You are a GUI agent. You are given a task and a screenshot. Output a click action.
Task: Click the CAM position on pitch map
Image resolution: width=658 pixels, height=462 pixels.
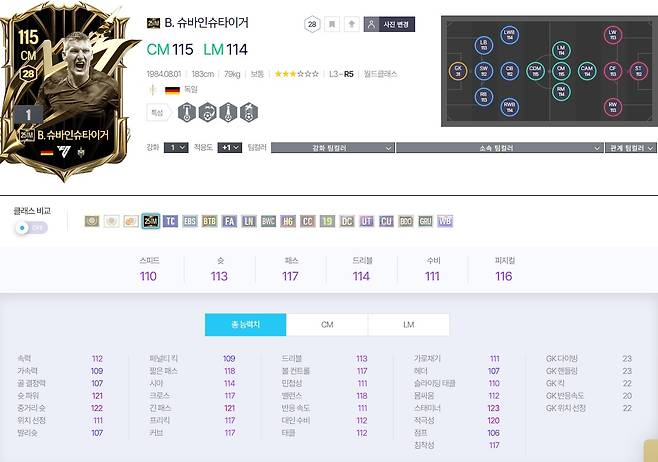pyautogui.click(x=587, y=71)
